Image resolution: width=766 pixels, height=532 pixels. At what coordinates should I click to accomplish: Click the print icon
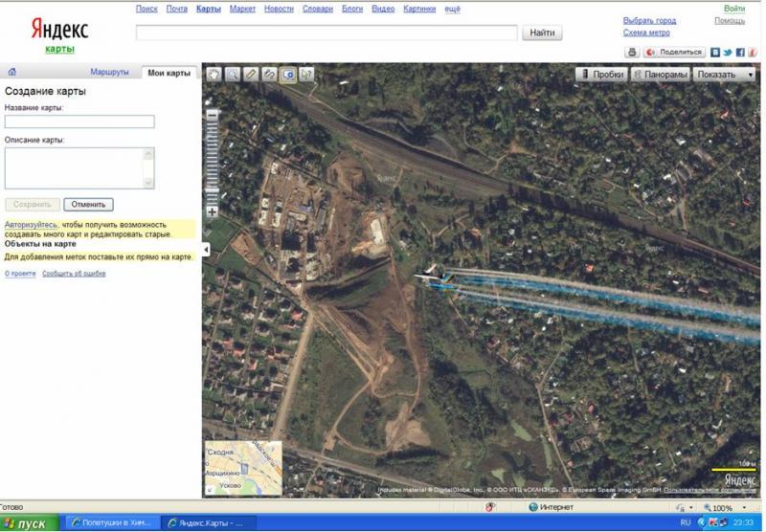pyautogui.click(x=632, y=53)
